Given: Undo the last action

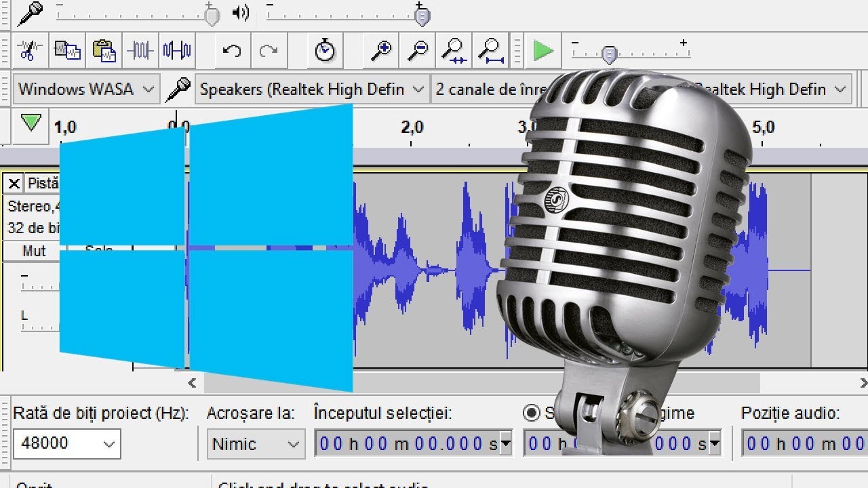Looking at the screenshot, I should (232, 51).
